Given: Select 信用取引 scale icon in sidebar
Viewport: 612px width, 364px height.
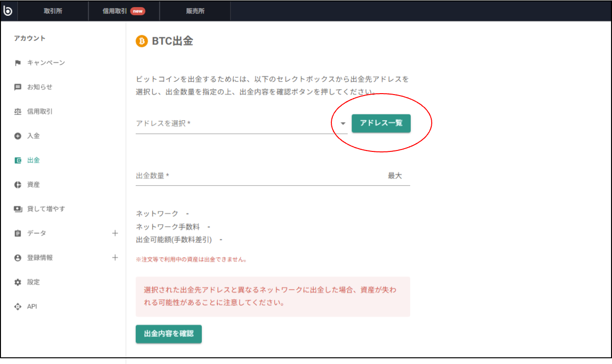Looking at the screenshot, I should click(18, 111).
